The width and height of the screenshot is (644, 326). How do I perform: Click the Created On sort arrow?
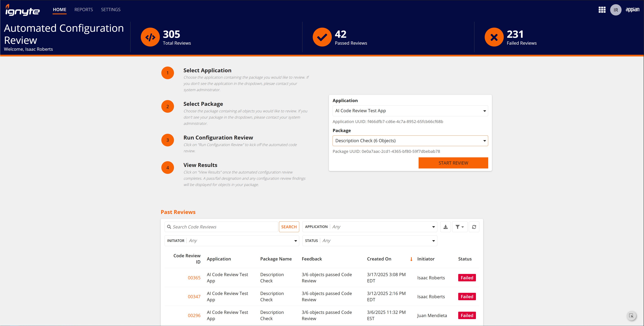(411, 259)
